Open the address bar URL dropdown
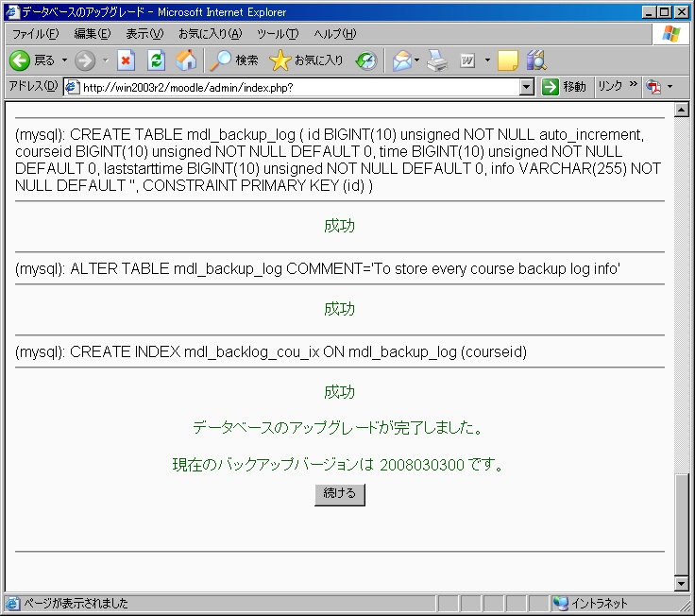This screenshot has height=616, width=695. 526,87
